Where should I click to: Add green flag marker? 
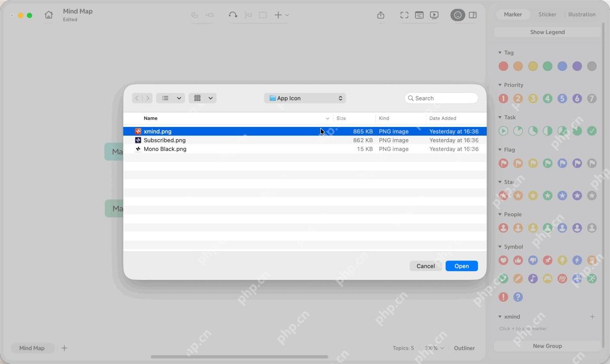pyautogui.click(x=547, y=163)
